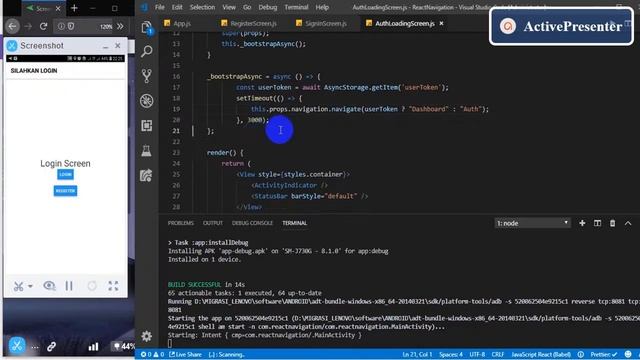The width and height of the screenshot is (640, 360).
Task: Open the View menu
Action: pos(229,7)
